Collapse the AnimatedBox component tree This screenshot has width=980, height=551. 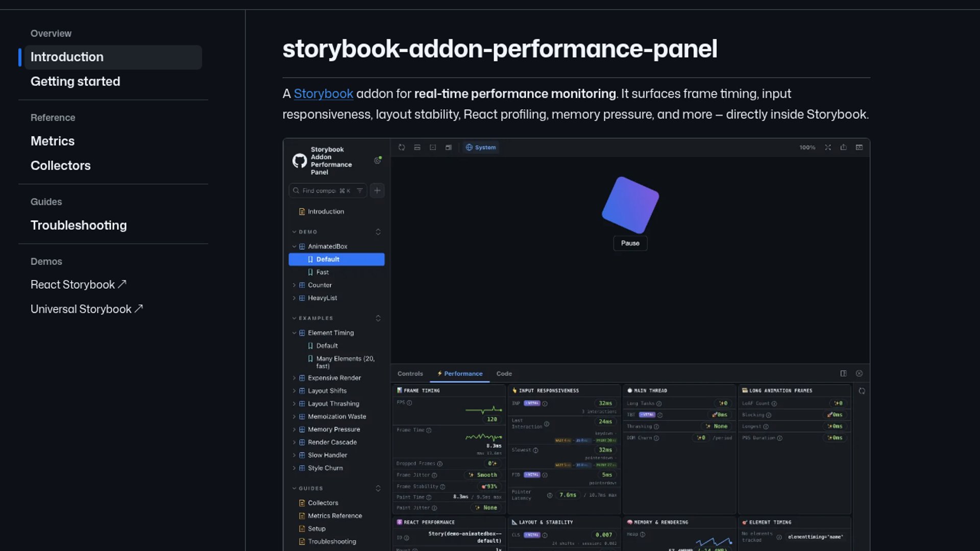point(295,246)
